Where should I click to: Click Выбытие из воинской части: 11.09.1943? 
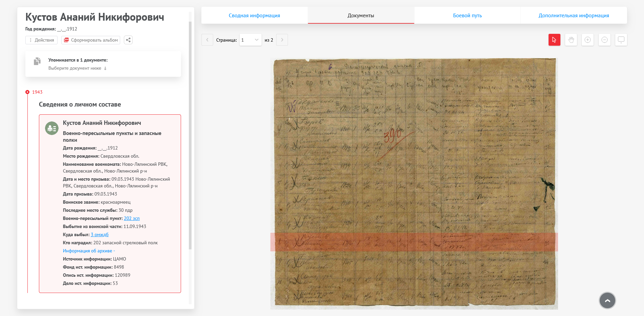[105, 227]
